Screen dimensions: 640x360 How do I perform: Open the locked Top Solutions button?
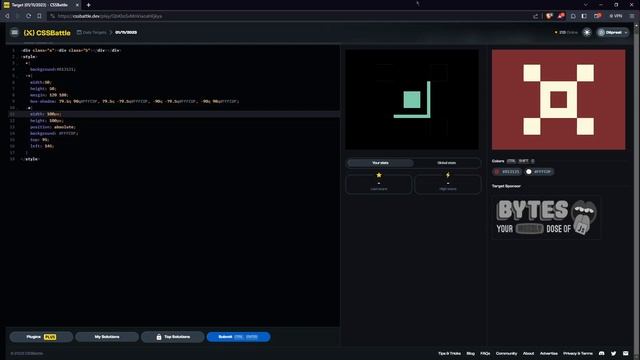point(173,337)
